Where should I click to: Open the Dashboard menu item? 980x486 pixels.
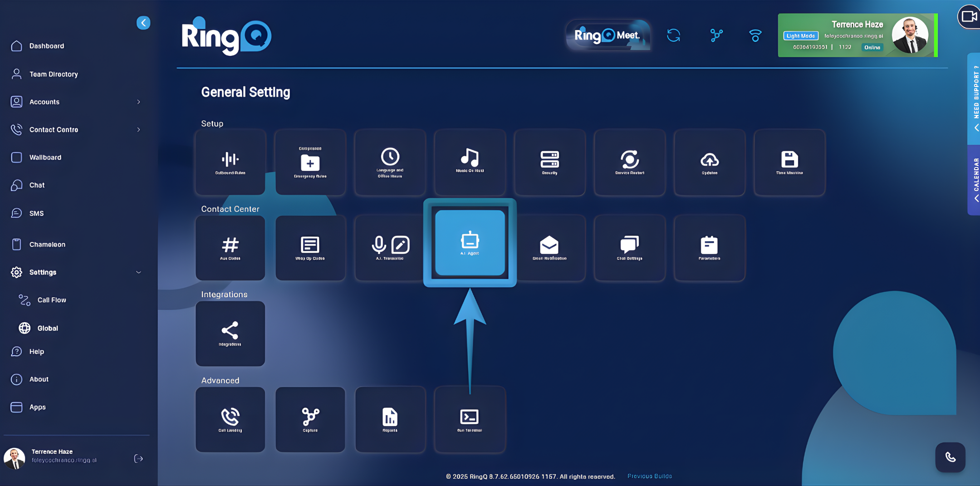coord(47,46)
